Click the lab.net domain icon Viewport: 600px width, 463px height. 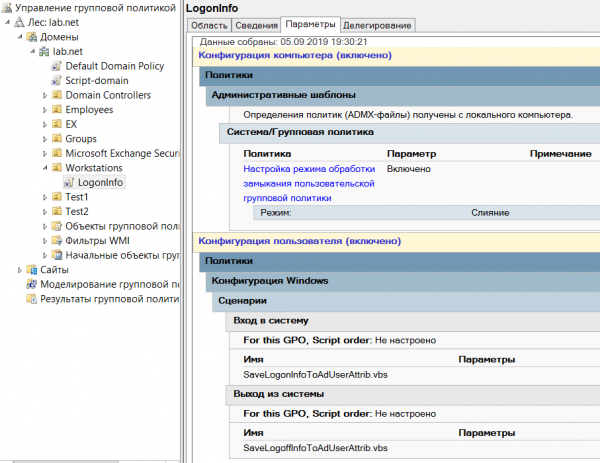[x=43, y=51]
